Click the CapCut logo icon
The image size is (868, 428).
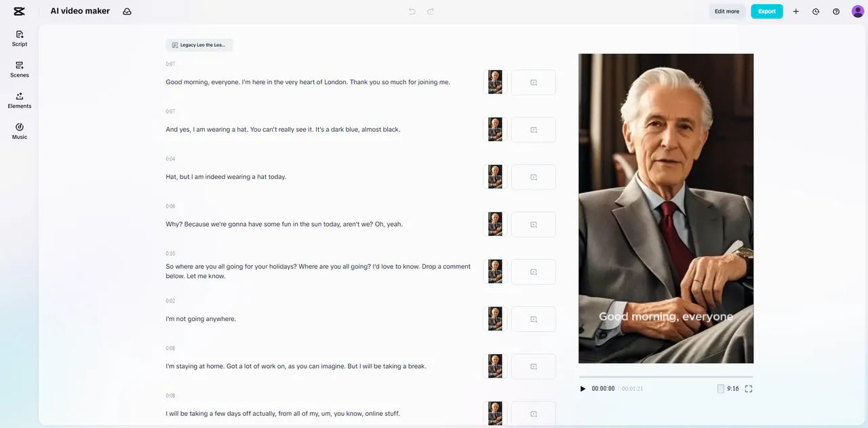[x=19, y=11]
